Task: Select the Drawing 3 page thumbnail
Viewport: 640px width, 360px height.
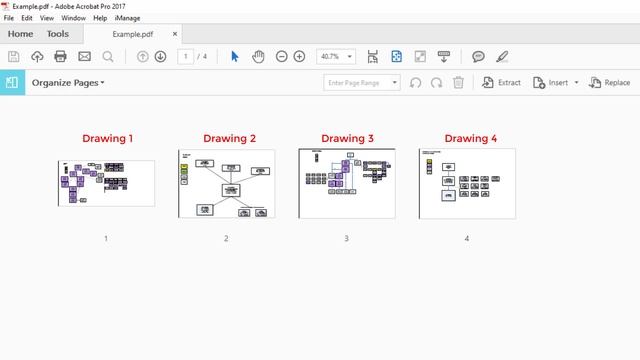Action: click(x=347, y=183)
